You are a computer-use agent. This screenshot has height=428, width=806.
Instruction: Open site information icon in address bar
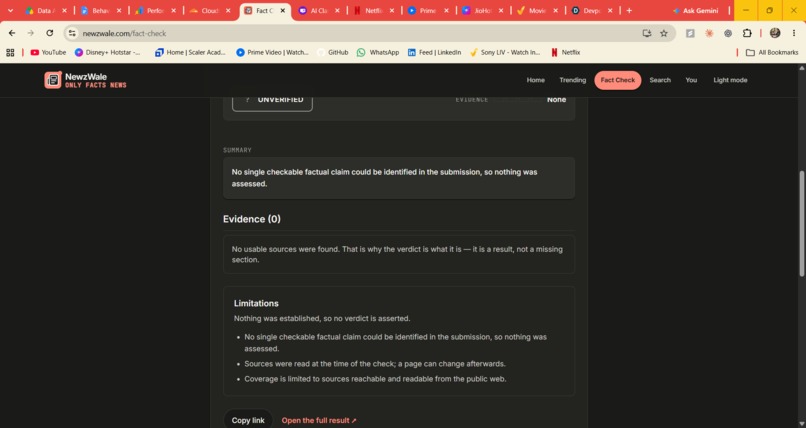point(72,33)
